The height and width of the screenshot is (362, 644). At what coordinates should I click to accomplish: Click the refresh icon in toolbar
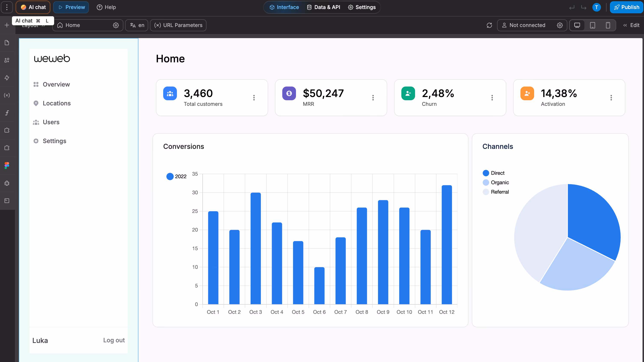tap(489, 25)
